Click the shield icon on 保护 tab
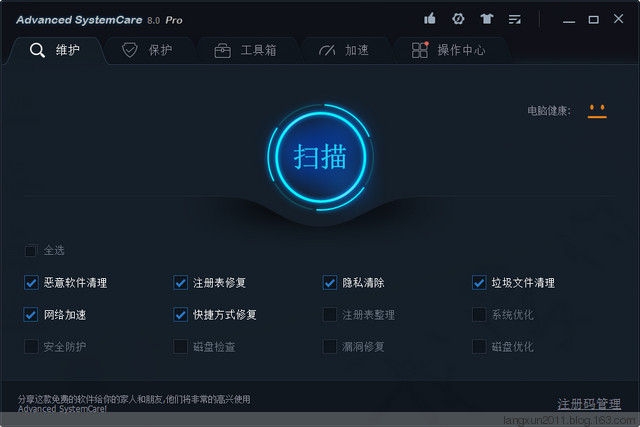The width and height of the screenshot is (640, 427). pyautogui.click(x=130, y=51)
